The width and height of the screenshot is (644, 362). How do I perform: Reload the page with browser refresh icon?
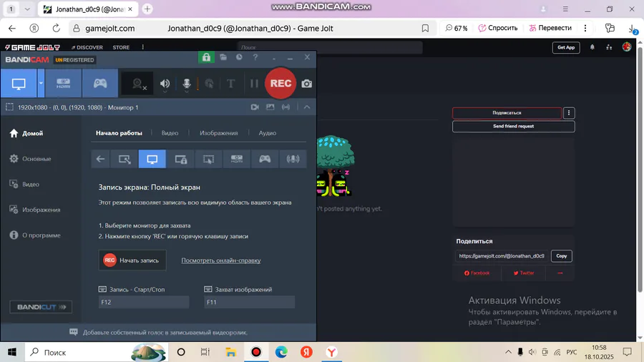[57, 29]
